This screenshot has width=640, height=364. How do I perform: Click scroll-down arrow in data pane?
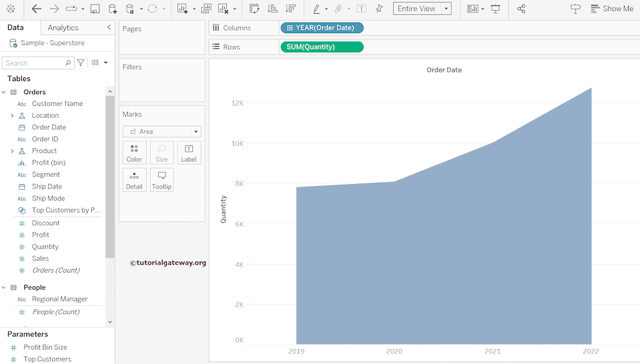coord(110,322)
